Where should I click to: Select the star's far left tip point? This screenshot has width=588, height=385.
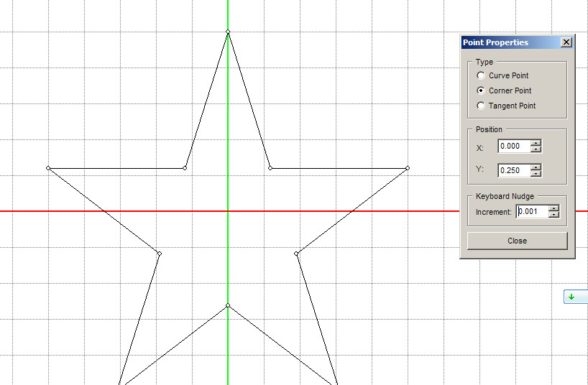point(48,168)
